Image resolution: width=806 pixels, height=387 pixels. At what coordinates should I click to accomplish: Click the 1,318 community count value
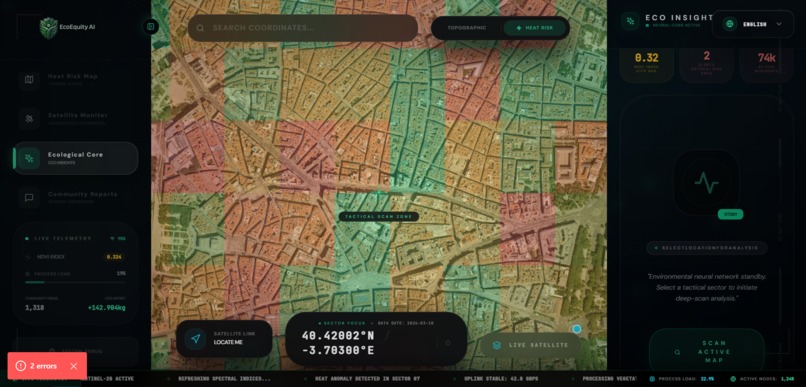pos(34,308)
